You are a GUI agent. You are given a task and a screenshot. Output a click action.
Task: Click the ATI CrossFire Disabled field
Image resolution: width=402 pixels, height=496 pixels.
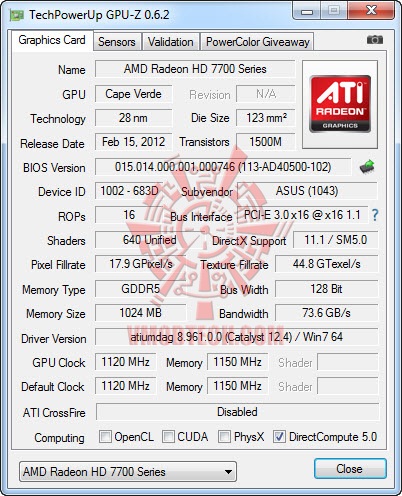pos(237,412)
